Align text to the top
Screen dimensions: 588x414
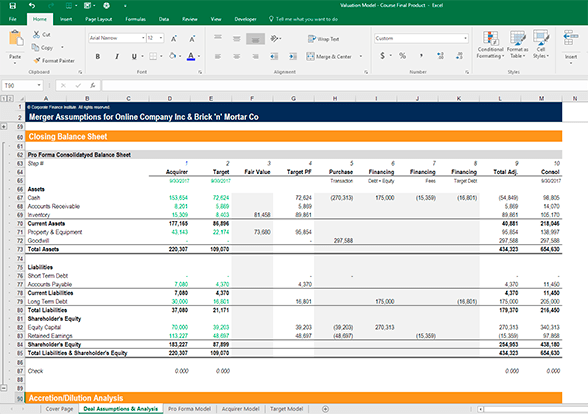[x=218, y=38]
